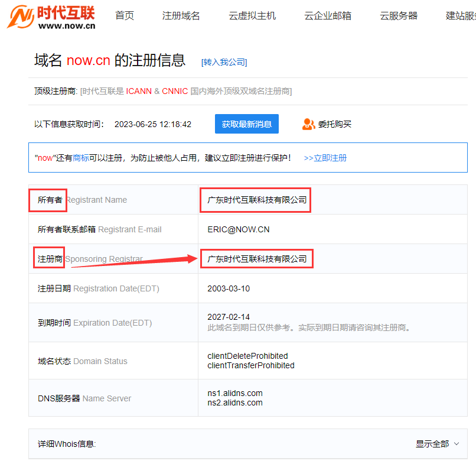Select the red now.cn domain name in heading
Image resolution: width=476 pixels, height=464 pixels.
(89, 60)
